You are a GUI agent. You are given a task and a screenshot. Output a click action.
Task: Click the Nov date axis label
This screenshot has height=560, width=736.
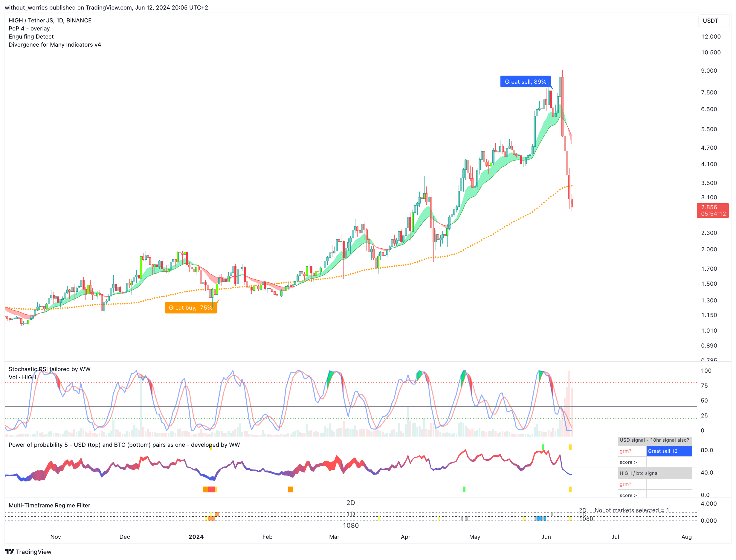(x=56, y=537)
